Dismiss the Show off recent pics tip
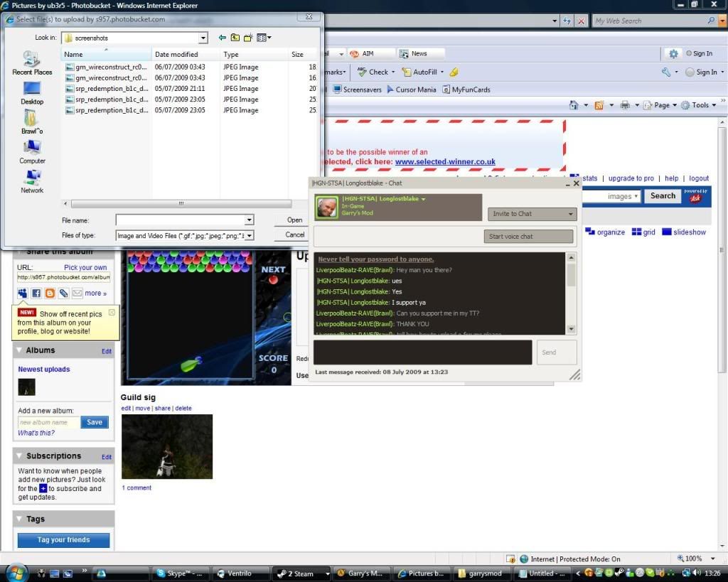The image size is (728, 582). (x=112, y=313)
